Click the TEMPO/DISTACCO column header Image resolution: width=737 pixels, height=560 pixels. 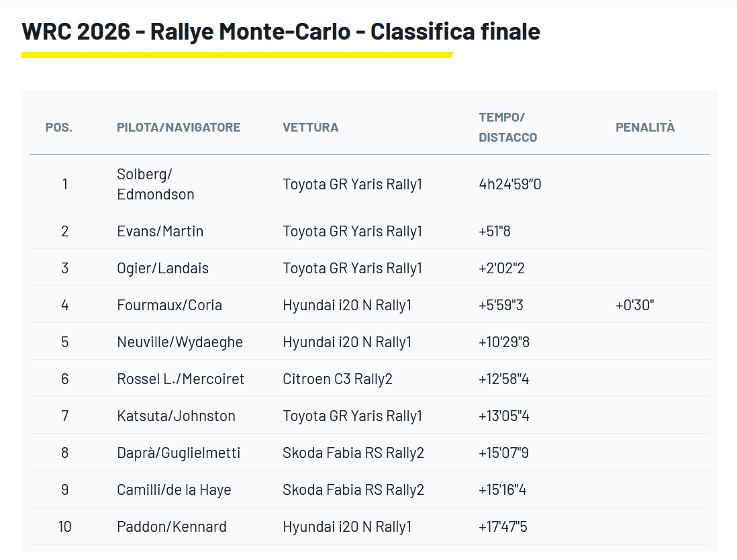coord(507,128)
